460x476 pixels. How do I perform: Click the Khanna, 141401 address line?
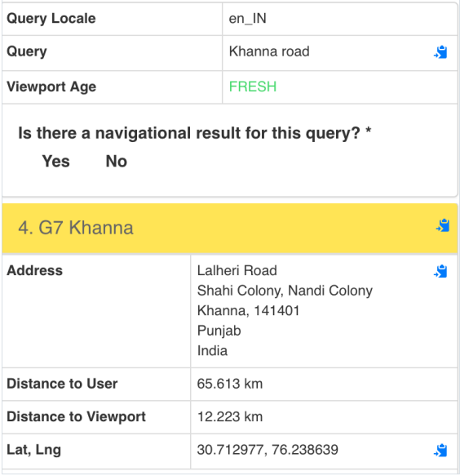click(248, 310)
